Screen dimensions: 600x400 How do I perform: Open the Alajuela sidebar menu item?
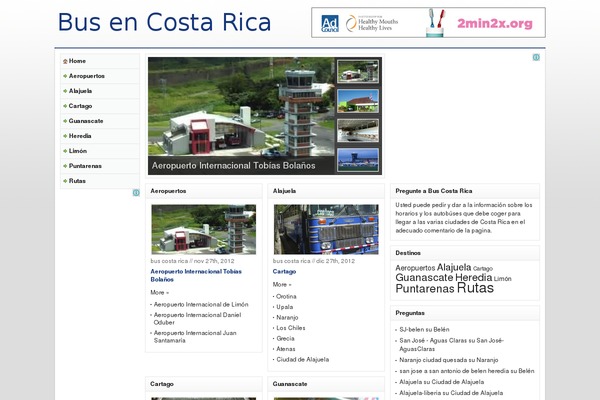(100, 91)
